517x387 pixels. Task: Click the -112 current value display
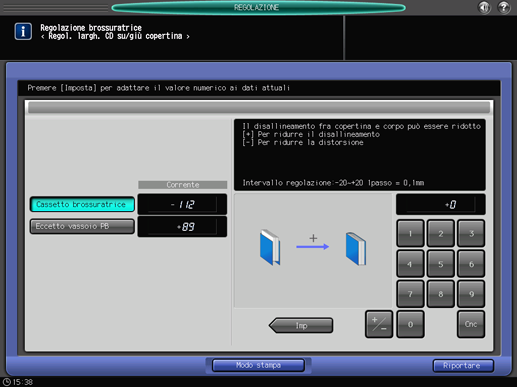[182, 204]
